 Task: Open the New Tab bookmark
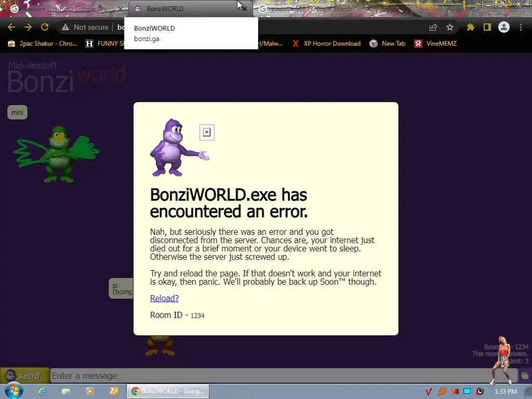[x=388, y=44]
